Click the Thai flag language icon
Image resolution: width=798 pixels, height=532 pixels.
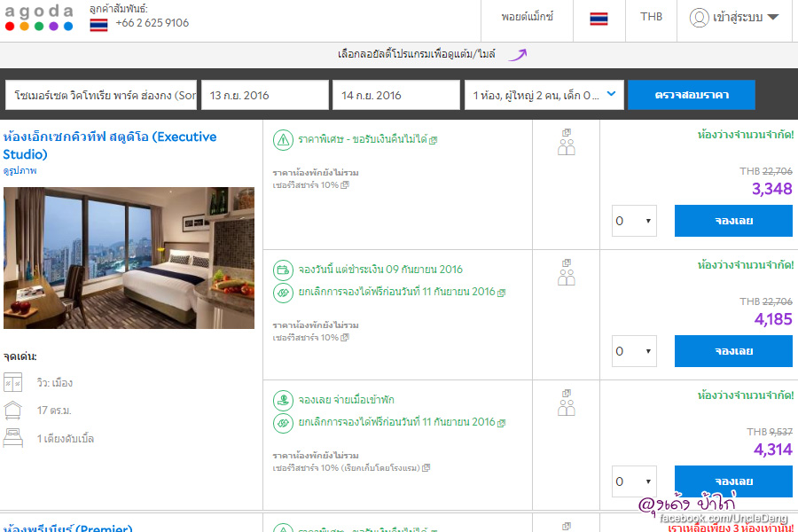coord(598,18)
